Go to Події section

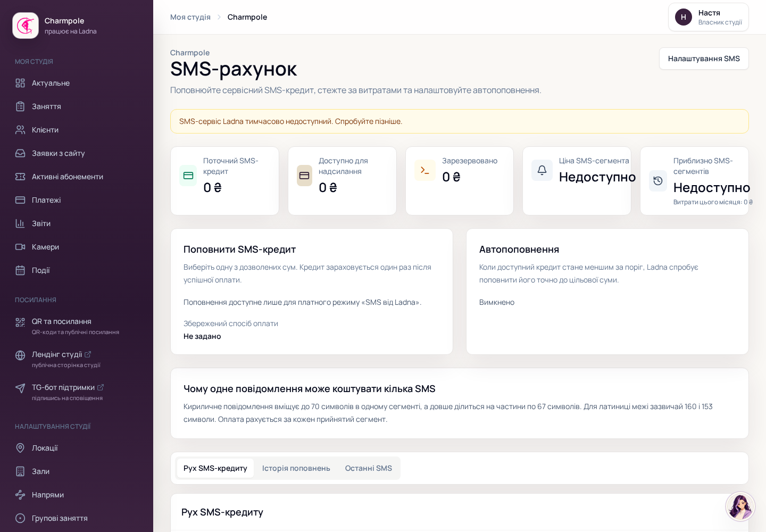77,270
